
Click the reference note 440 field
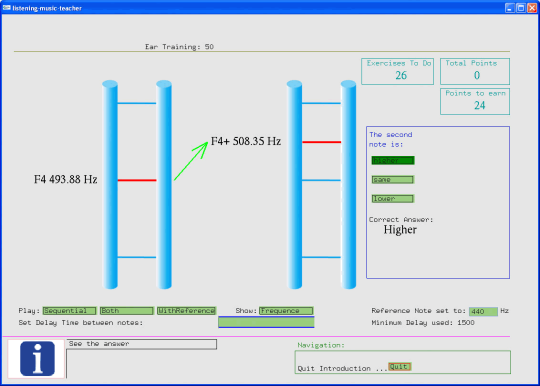coord(483,312)
